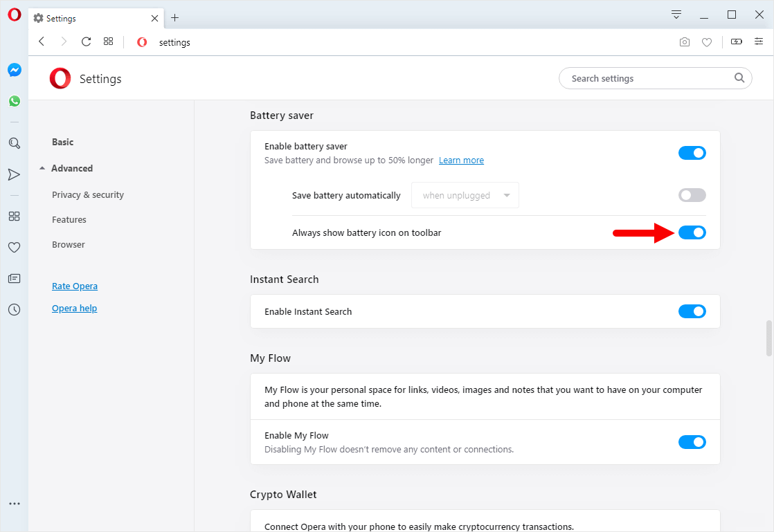
Task: Add page to bookmarks via toolbar heart
Action: [x=707, y=42]
